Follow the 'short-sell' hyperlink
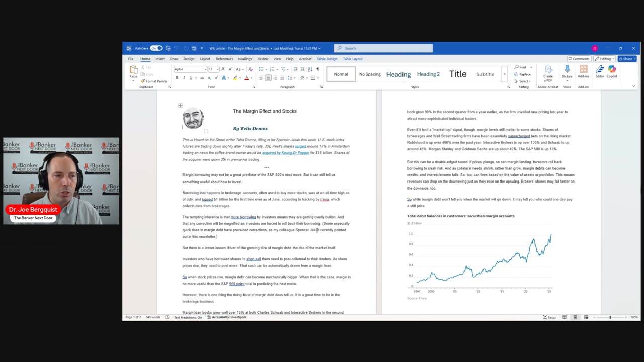644x362 pixels. (x=254, y=259)
